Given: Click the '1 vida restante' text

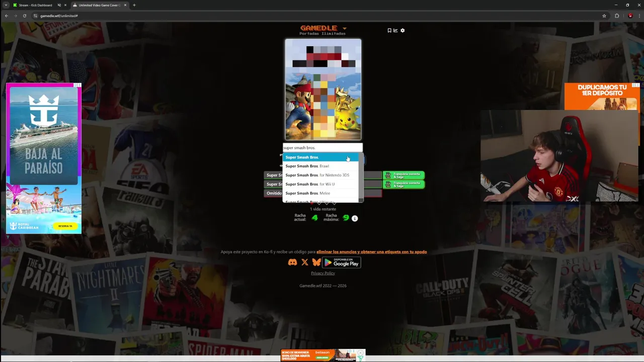Looking at the screenshot, I should 323,209.
